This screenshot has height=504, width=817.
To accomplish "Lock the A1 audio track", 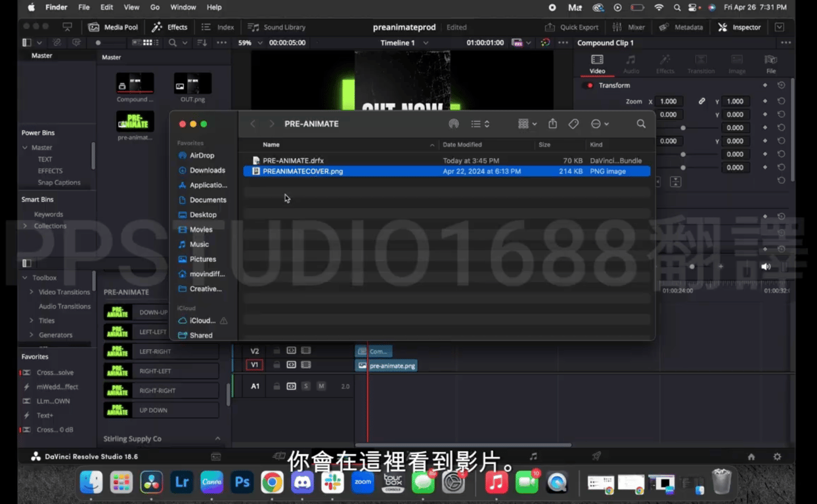I will pyautogui.click(x=276, y=387).
